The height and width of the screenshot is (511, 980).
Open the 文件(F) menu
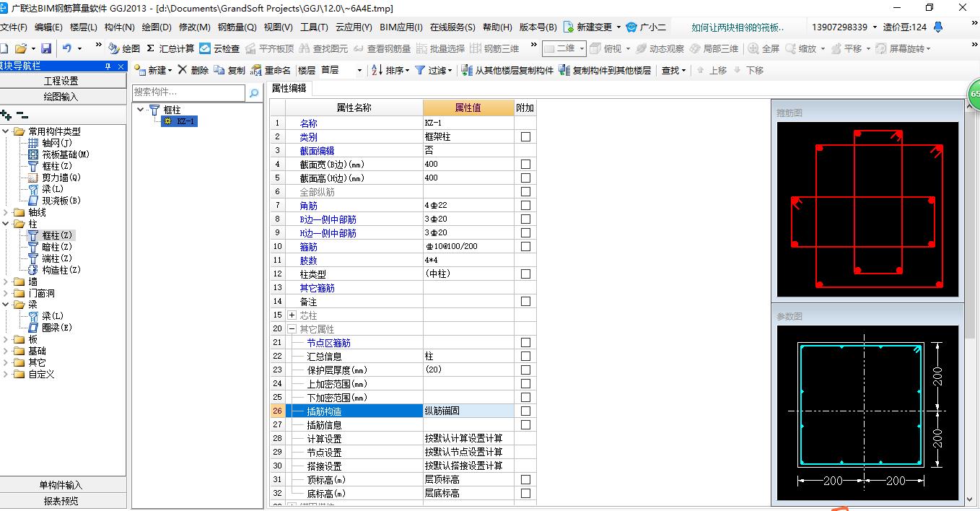click(14, 27)
